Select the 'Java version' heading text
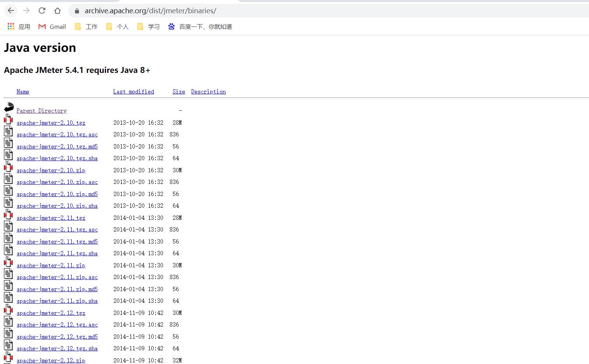Screen dimensions: 589x364 point(40,48)
